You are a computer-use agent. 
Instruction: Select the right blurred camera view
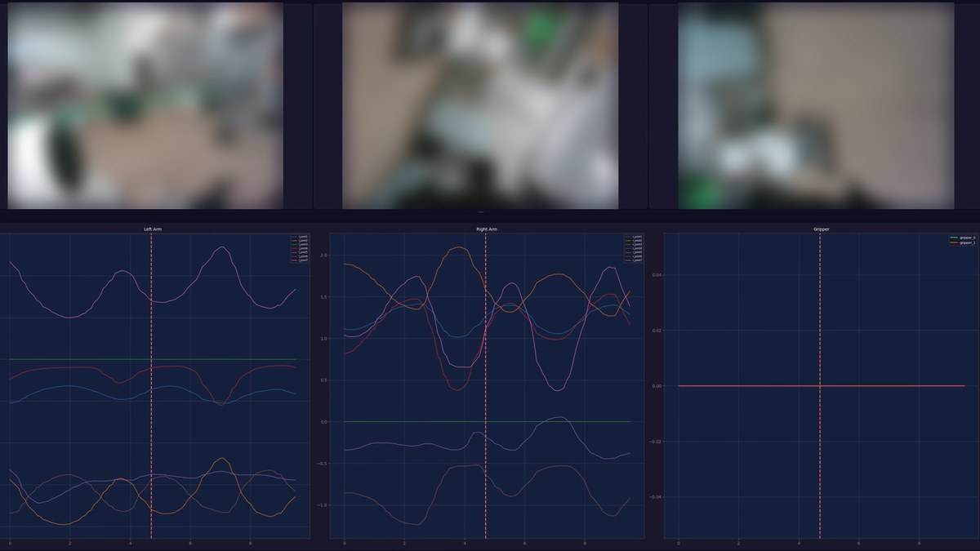coord(816,105)
